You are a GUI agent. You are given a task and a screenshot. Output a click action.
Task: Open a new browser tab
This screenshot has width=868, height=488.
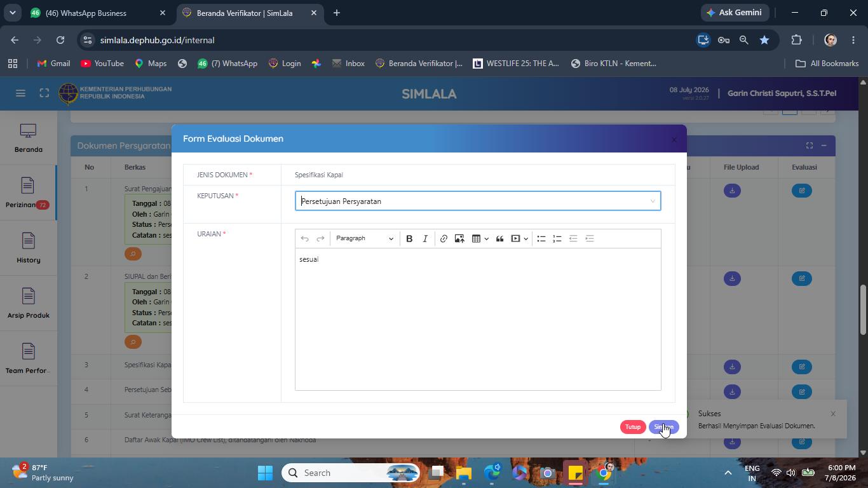(x=337, y=13)
